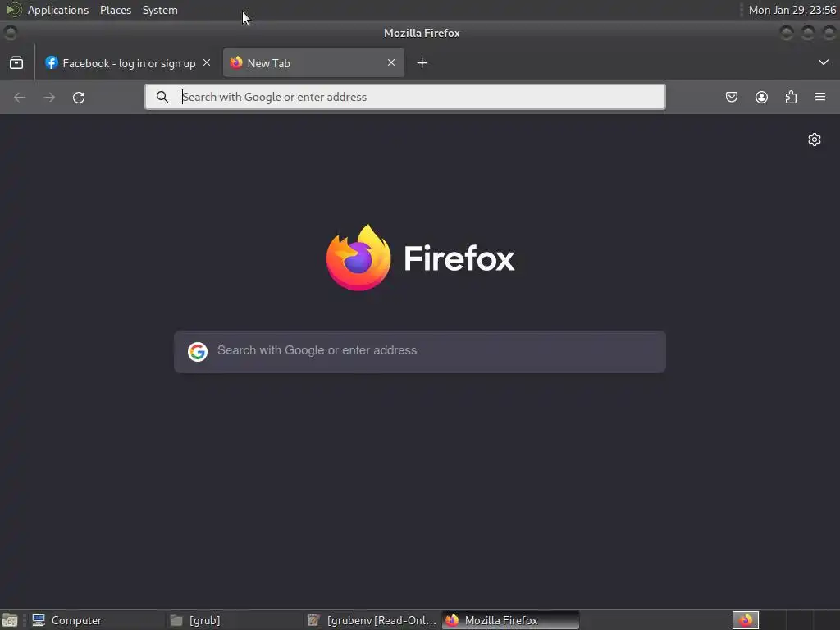Select the New Tab tab
Viewport: 840px width, 630px height.
point(313,62)
